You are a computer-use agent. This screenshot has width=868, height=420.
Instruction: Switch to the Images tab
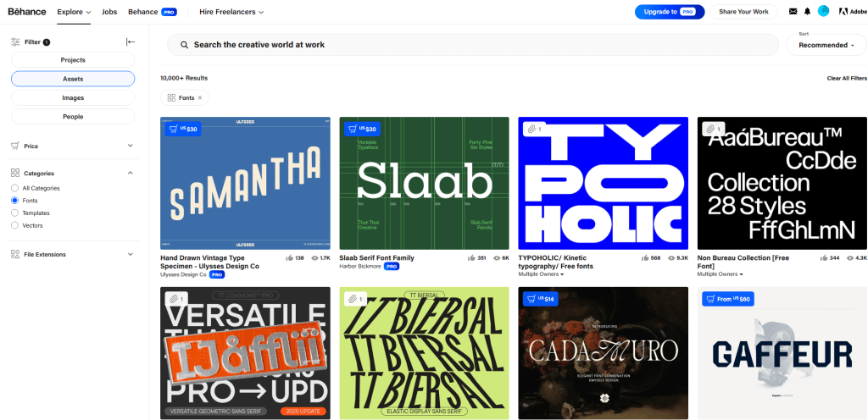coord(73,98)
